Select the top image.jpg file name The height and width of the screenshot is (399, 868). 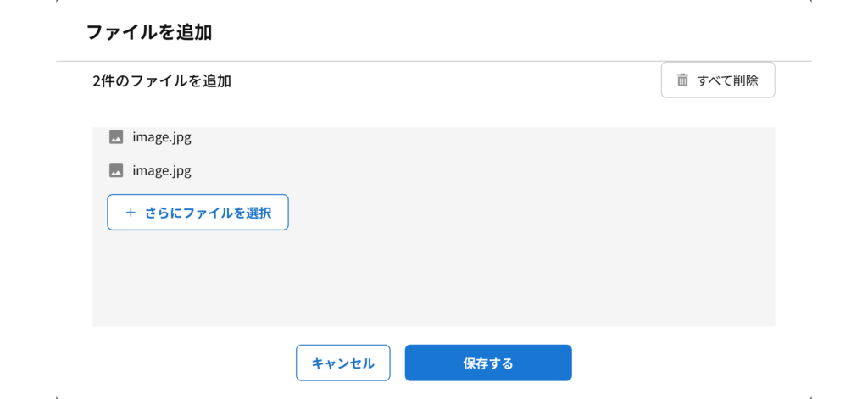pos(162,136)
